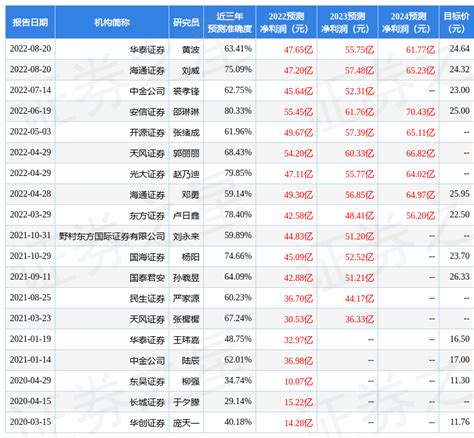The image size is (474, 438).
Task: Click the 55.45亿 profit forecast
Action: coord(298,112)
